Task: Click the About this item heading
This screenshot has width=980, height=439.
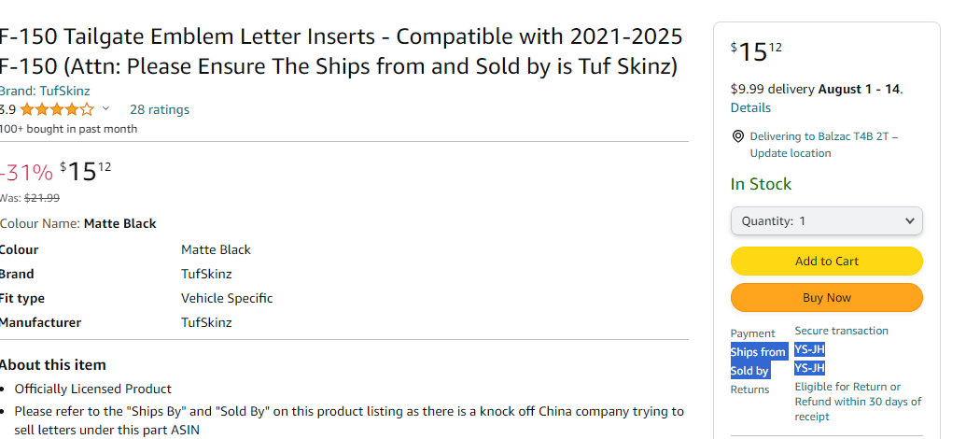Action: pyautogui.click(x=53, y=365)
